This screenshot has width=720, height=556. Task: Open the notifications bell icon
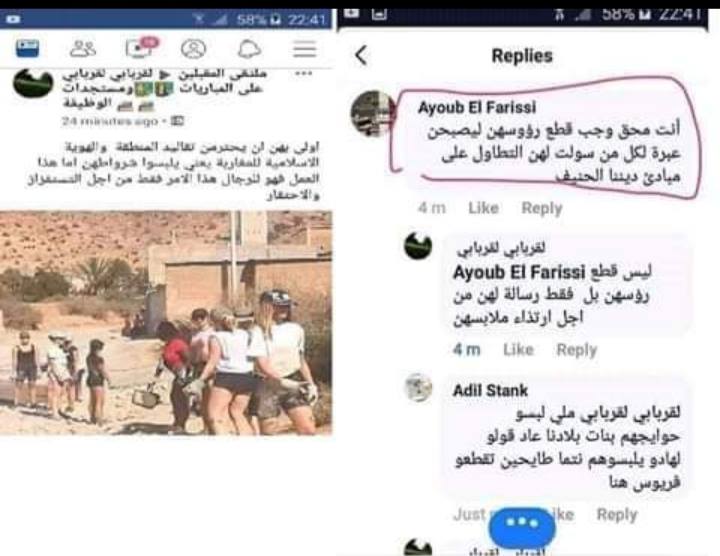(249, 49)
